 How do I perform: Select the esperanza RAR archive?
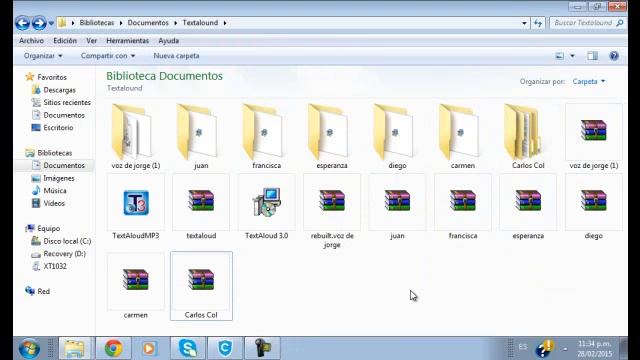[528, 207]
